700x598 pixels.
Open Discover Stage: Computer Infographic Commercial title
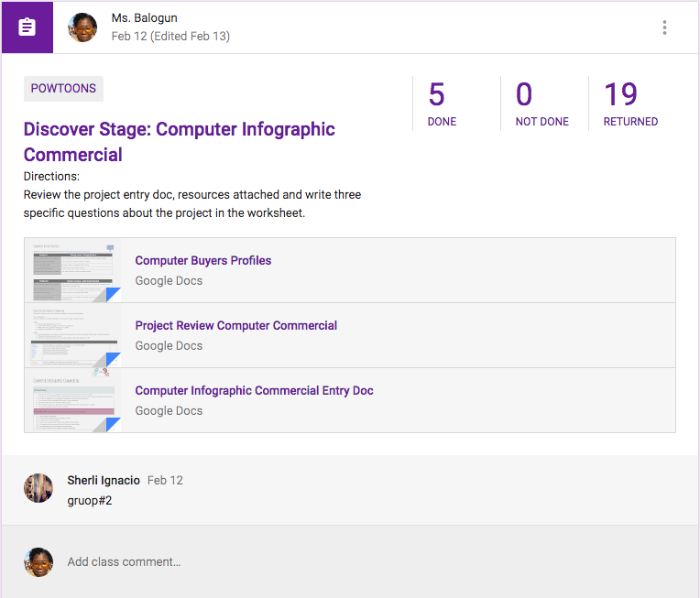click(x=180, y=142)
